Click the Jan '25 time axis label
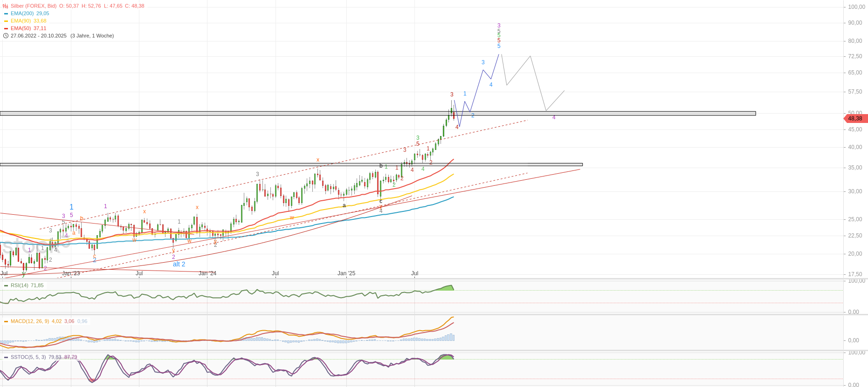 [x=346, y=273]
